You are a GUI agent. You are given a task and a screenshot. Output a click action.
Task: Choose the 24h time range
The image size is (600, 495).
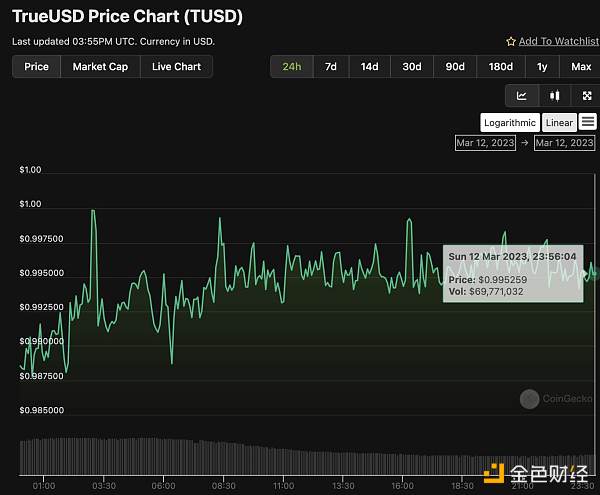pos(292,67)
